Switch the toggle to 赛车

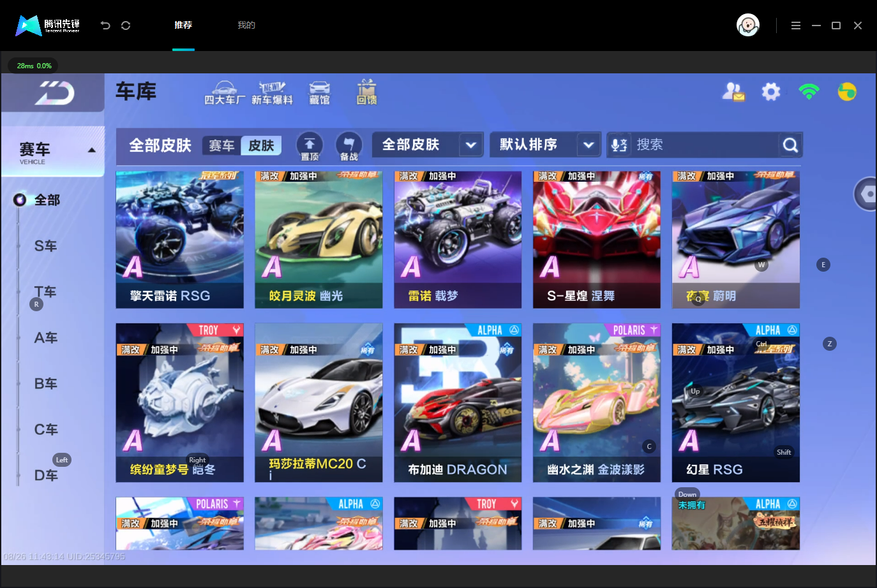point(221,146)
